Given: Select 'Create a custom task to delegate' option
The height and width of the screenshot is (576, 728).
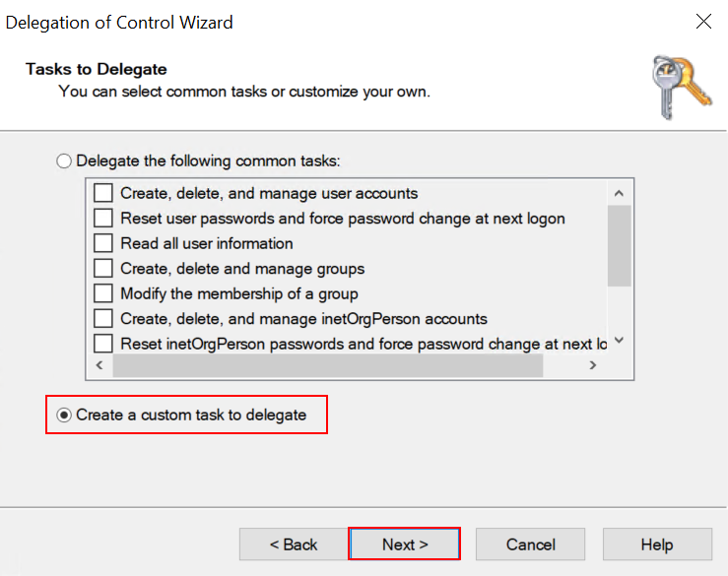Looking at the screenshot, I should 65,416.
